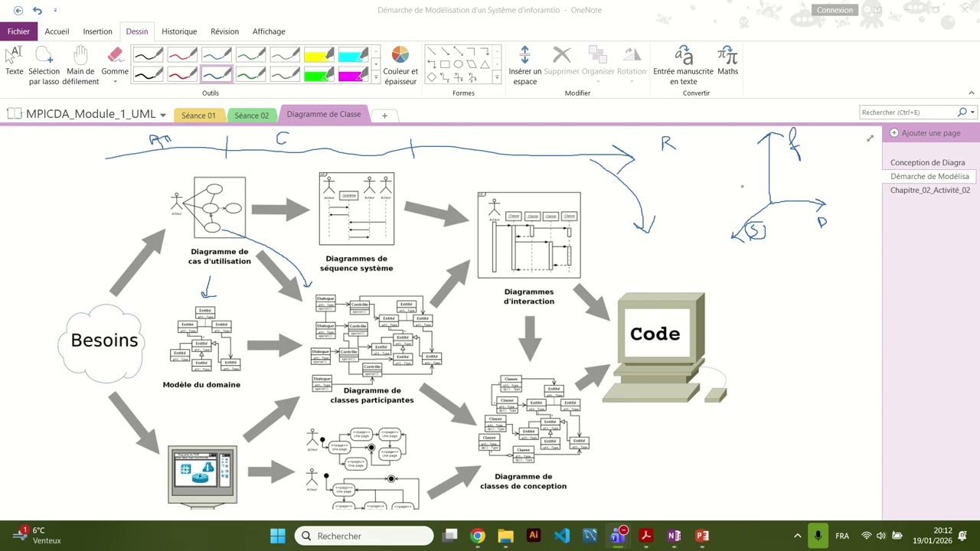980x551 pixels.
Task: Pick the red pen in the bottom row
Action: click(x=183, y=74)
